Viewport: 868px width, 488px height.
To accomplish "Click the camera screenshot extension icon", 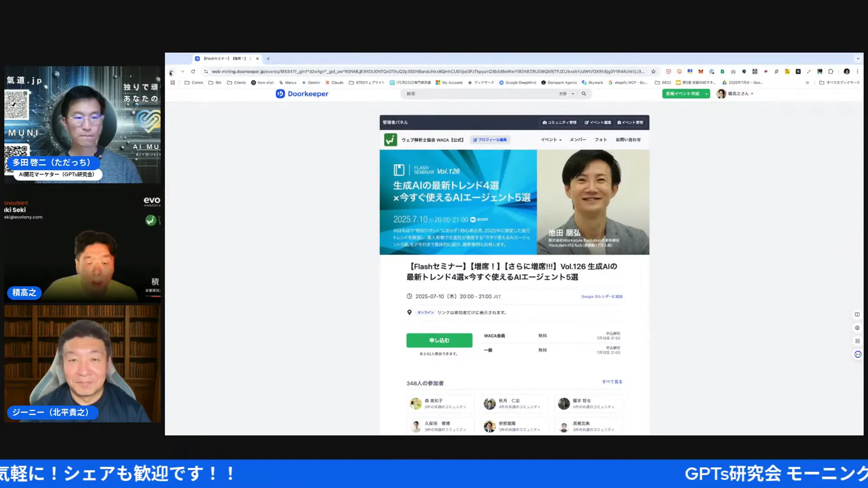I will tap(733, 72).
